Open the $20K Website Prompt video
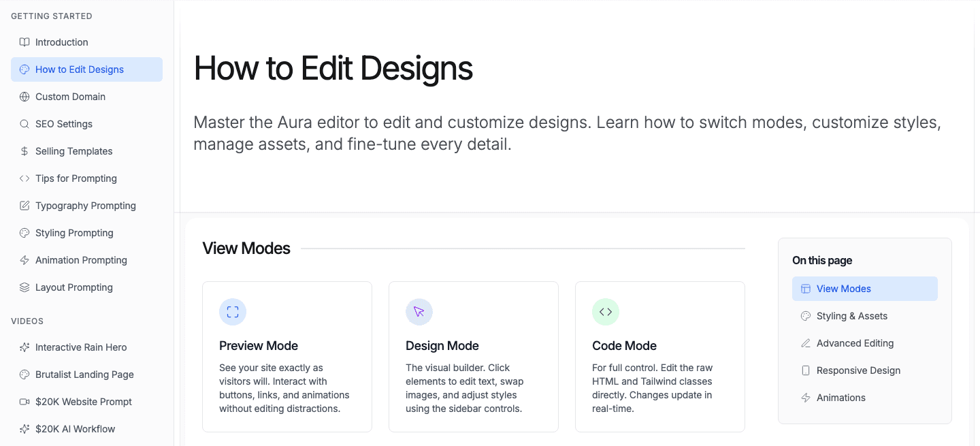This screenshot has height=446, width=980. (x=86, y=402)
